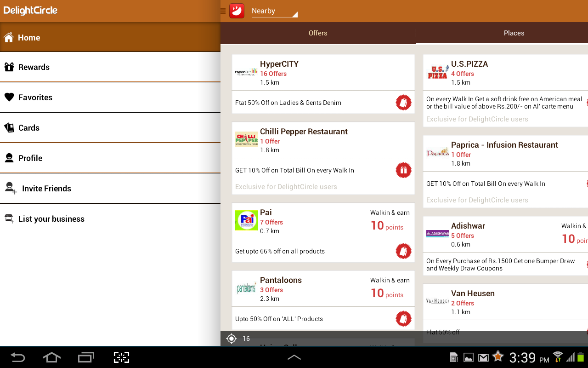Tap the location crosshair icon

[232, 339]
